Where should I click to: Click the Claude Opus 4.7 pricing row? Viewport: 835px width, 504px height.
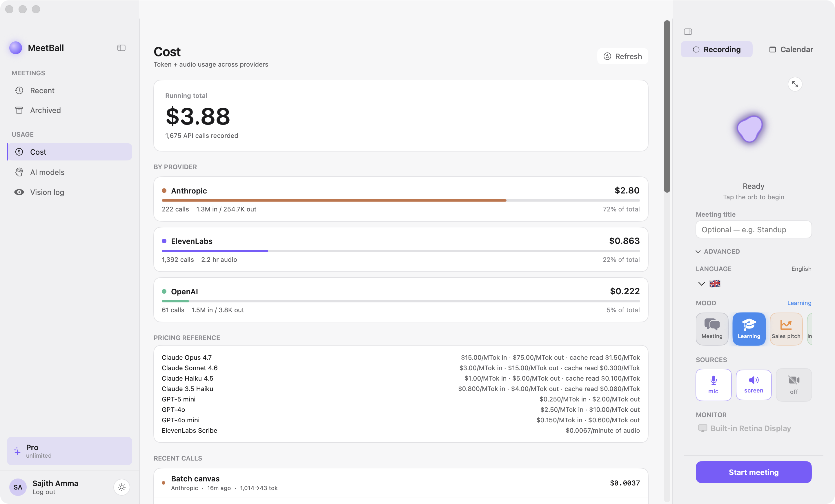point(401,357)
